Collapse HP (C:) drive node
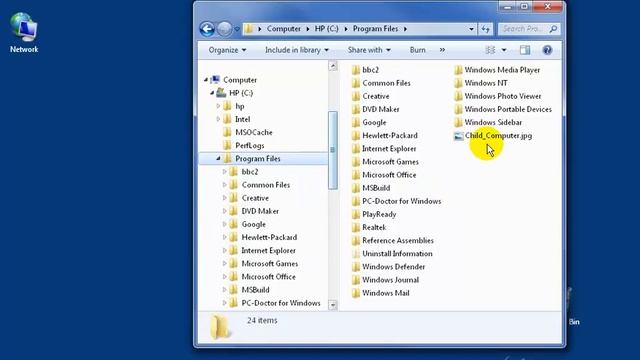The height and width of the screenshot is (360, 640). [x=212, y=93]
